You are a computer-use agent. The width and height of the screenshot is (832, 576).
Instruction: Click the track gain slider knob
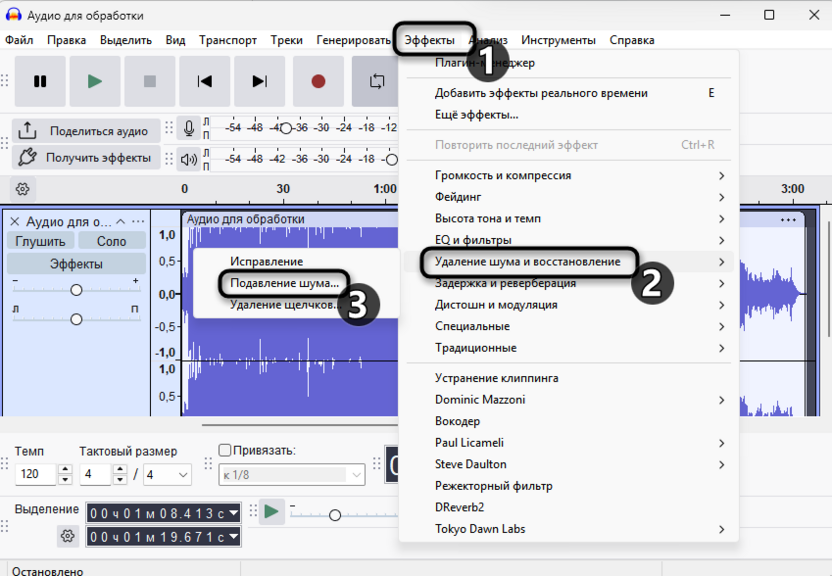click(x=76, y=290)
